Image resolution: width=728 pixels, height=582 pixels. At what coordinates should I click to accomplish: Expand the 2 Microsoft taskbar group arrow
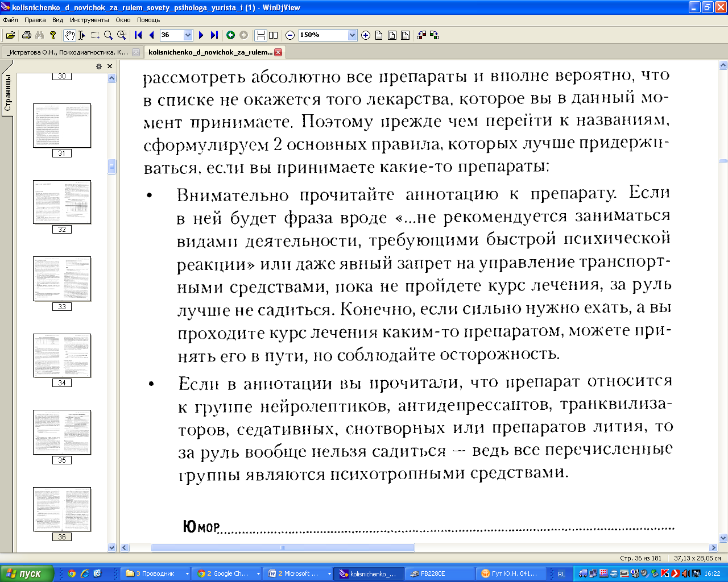[329, 574]
